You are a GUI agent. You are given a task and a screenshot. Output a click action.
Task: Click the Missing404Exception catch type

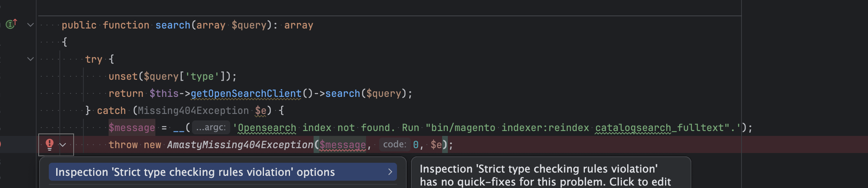193,110
